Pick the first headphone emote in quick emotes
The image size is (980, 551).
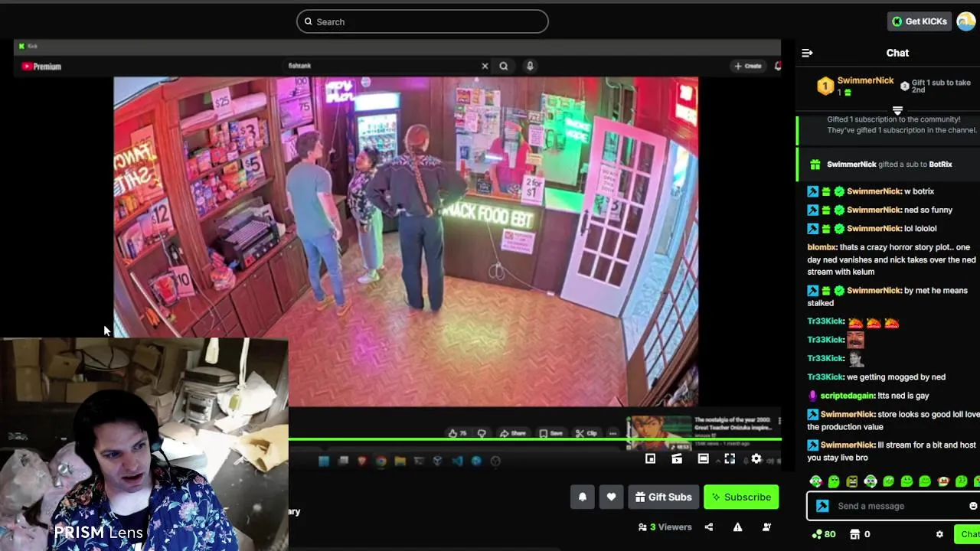(816, 481)
